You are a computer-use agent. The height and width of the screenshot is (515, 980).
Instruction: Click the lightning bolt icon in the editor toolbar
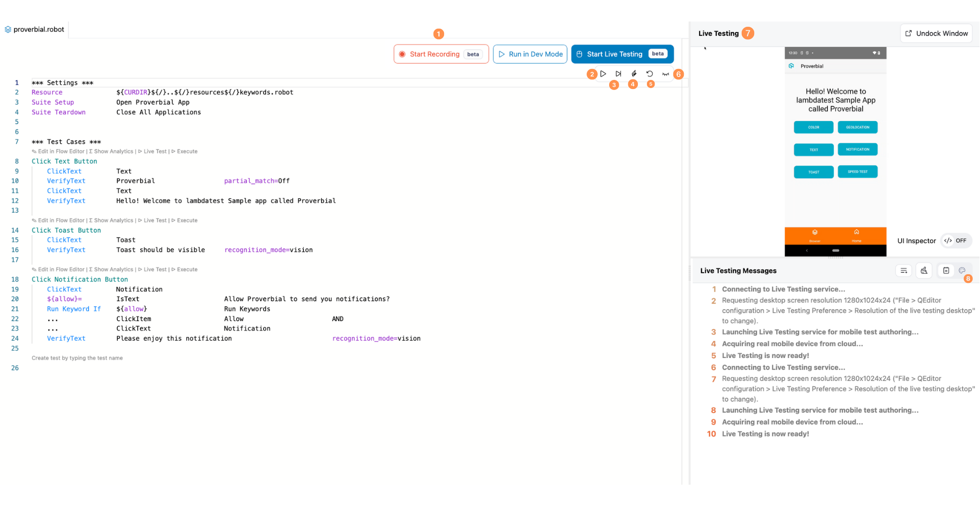[x=634, y=74]
